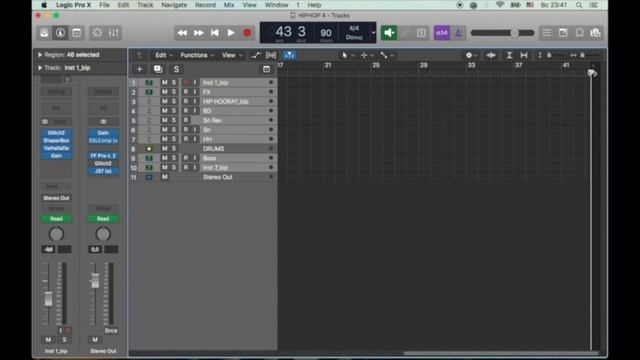Open the Record menu
Screen dimensions: 640x360
pos(205,5)
